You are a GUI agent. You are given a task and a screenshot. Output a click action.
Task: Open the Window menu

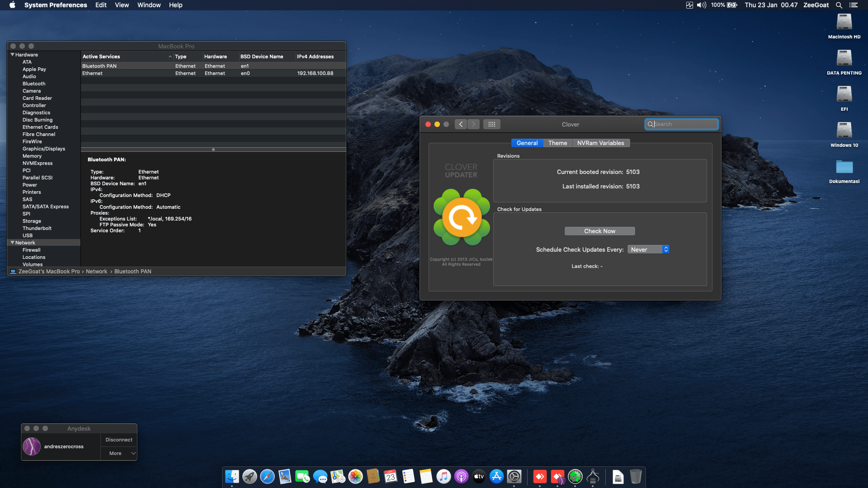(x=149, y=5)
